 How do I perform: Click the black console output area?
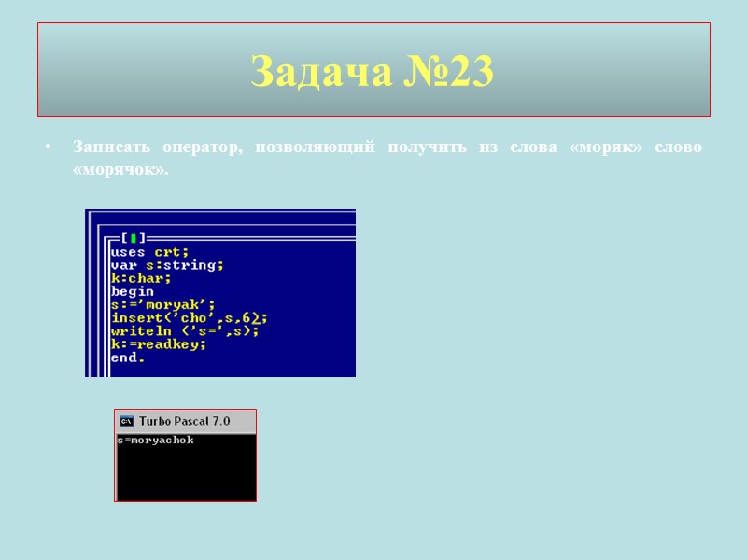(186, 467)
